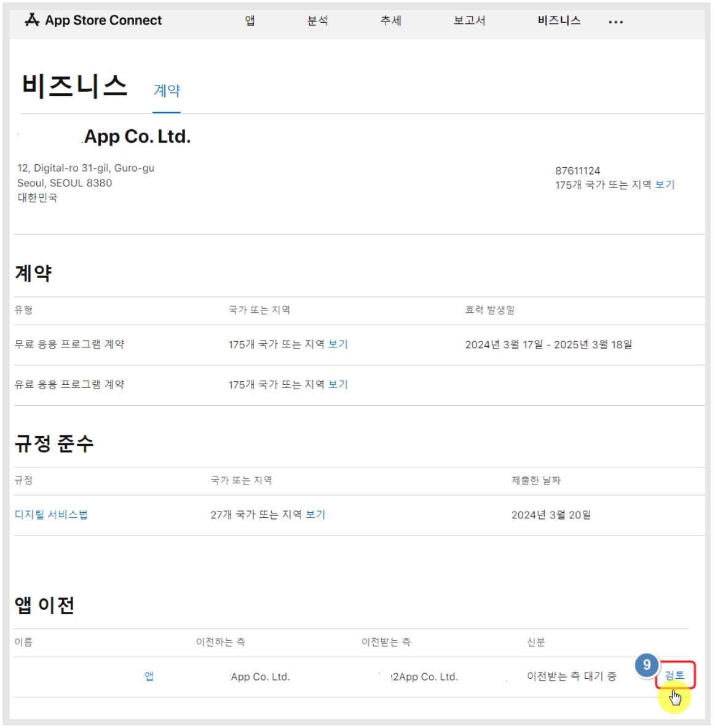This screenshot has width=715, height=728.
Task: Click the 이전받는 측 column header
Action: coord(386,642)
